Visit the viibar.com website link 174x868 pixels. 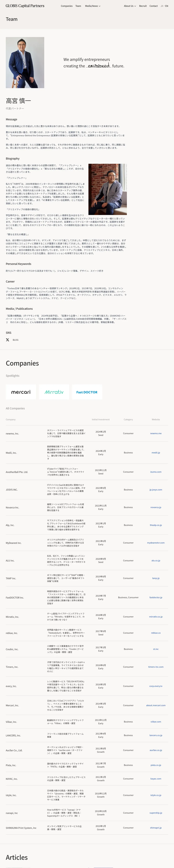coord(156,722)
